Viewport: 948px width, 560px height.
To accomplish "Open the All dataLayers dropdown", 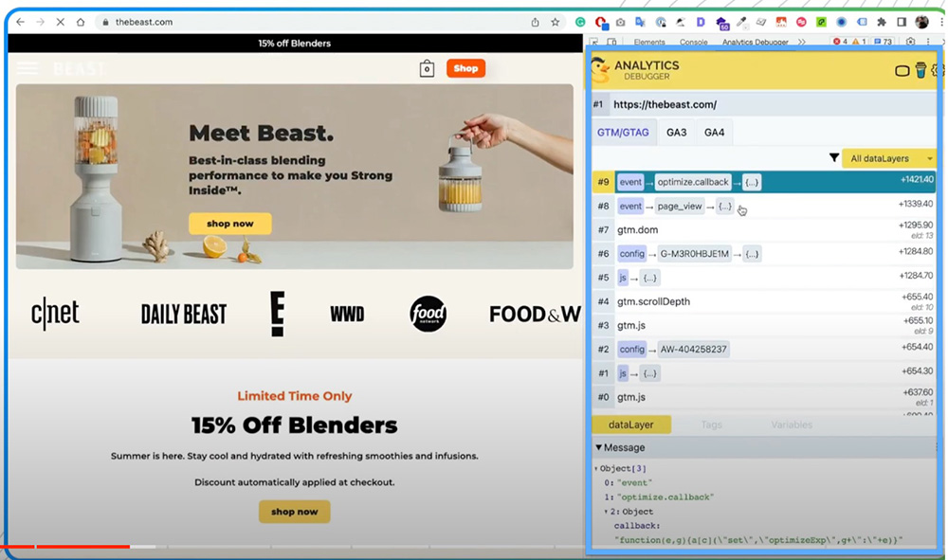I will click(x=889, y=158).
